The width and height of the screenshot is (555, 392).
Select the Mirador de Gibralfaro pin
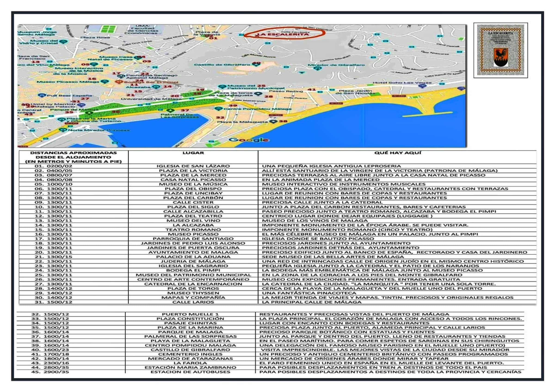pos(318,68)
